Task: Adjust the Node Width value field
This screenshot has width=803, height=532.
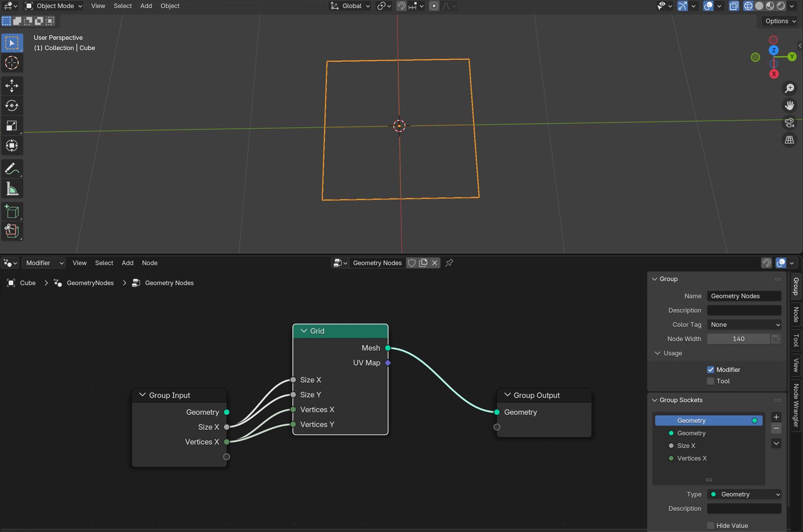Action: [x=738, y=339]
